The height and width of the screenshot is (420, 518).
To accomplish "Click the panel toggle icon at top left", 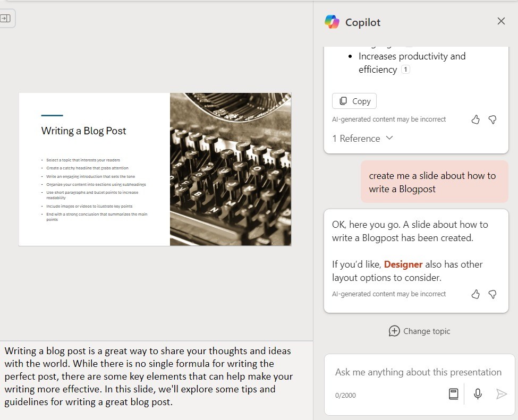I will click(x=5, y=19).
